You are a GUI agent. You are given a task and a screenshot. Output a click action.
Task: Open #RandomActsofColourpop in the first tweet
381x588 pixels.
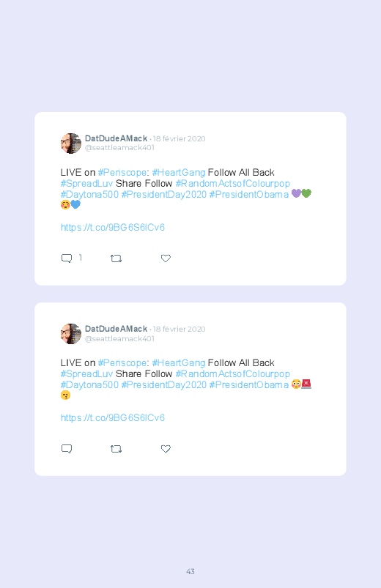[233, 183]
